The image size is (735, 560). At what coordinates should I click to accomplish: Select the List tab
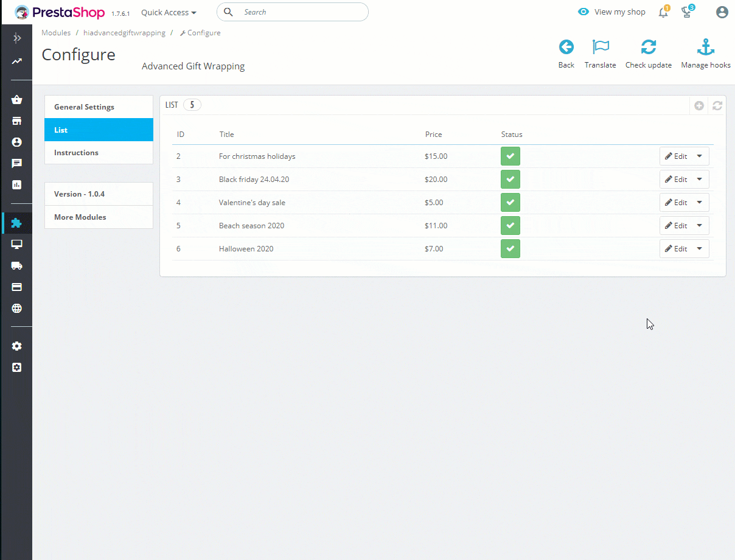coord(99,130)
